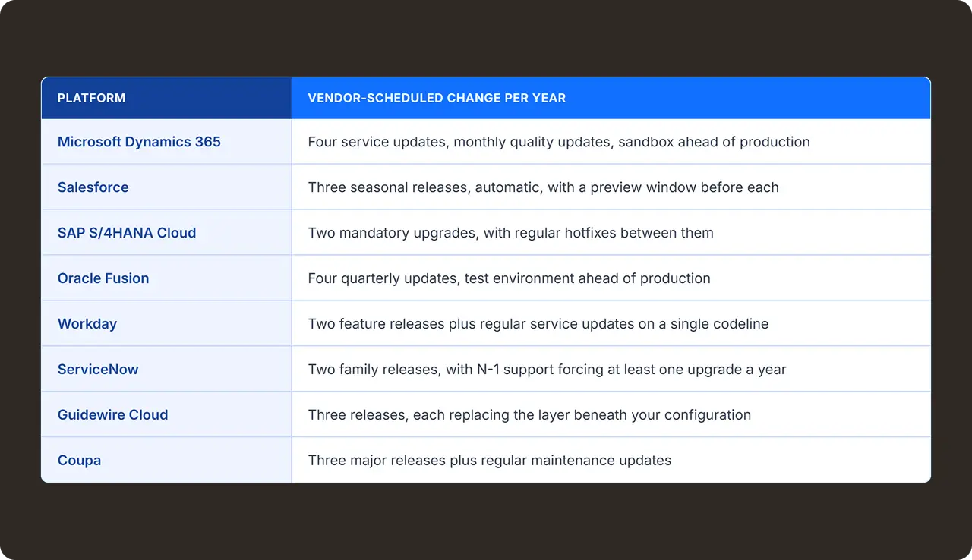The image size is (972, 560).
Task: Select the Microsoft Dynamics 365 platform cell
Action: tap(166, 142)
